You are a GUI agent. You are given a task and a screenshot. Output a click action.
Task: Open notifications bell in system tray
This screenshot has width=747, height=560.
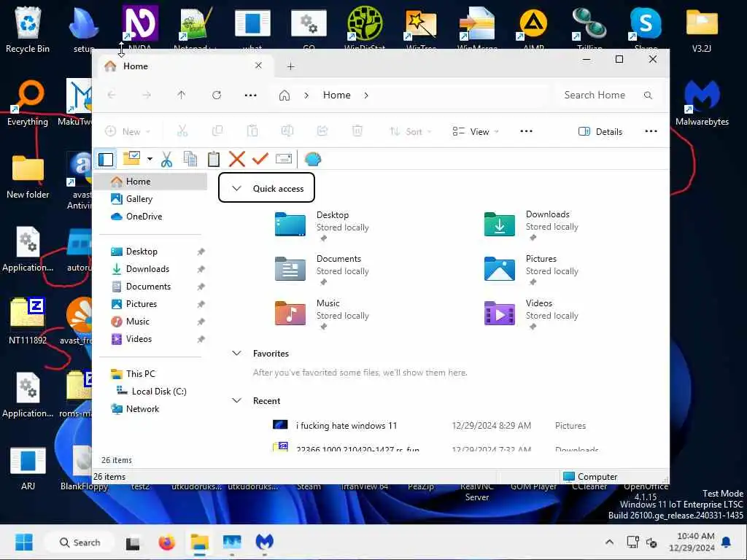click(x=727, y=542)
